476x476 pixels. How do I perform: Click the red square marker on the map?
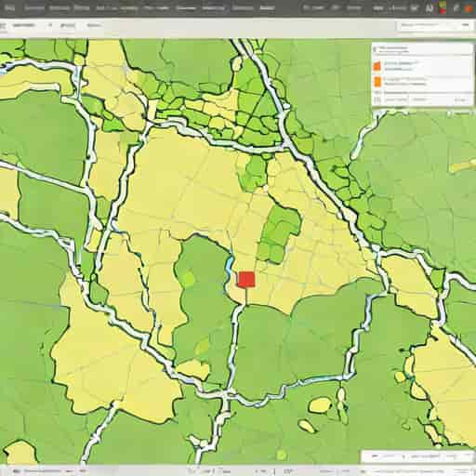pos(246,279)
